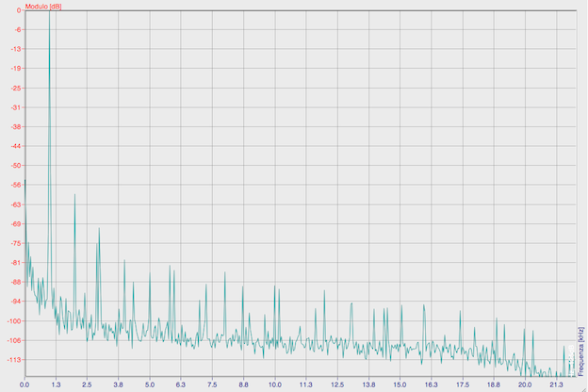Select the -56 dB tick label
The height and width of the screenshot is (392, 588).
[16, 185]
